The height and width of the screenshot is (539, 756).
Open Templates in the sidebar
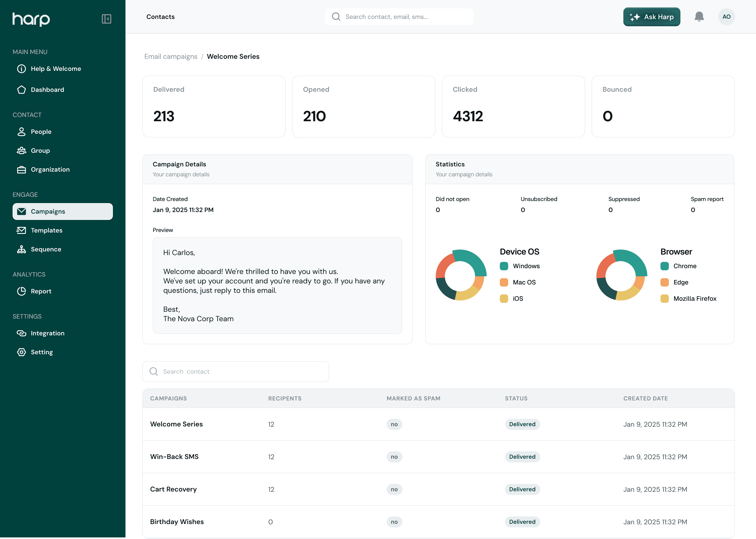click(63, 230)
